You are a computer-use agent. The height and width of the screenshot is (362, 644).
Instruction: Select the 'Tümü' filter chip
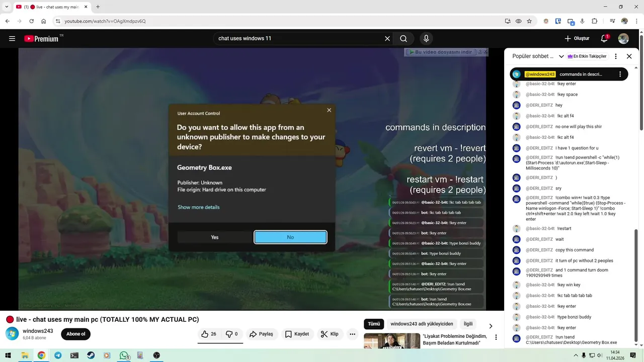click(374, 324)
